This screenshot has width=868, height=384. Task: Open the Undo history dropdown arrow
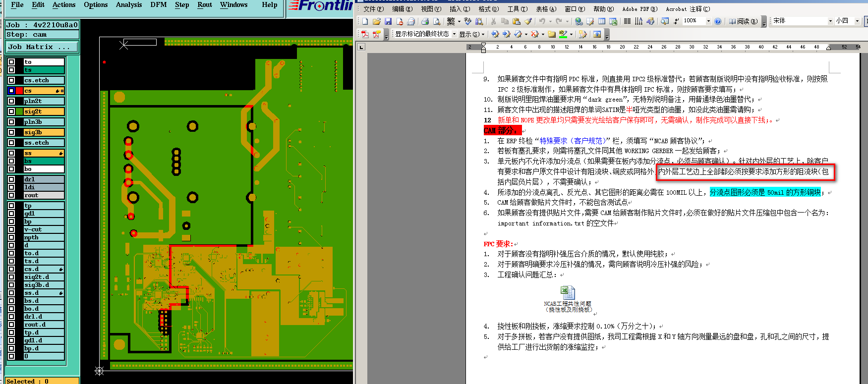click(550, 21)
